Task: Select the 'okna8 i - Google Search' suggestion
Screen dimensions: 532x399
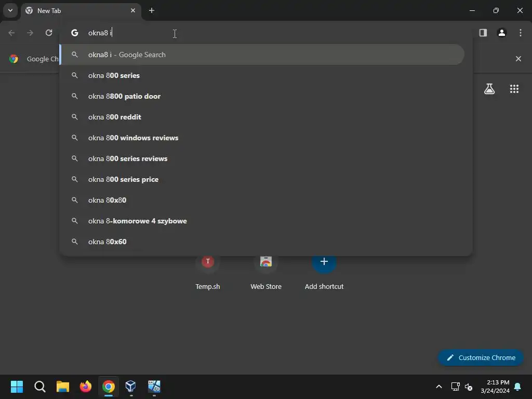Action: click(x=262, y=55)
